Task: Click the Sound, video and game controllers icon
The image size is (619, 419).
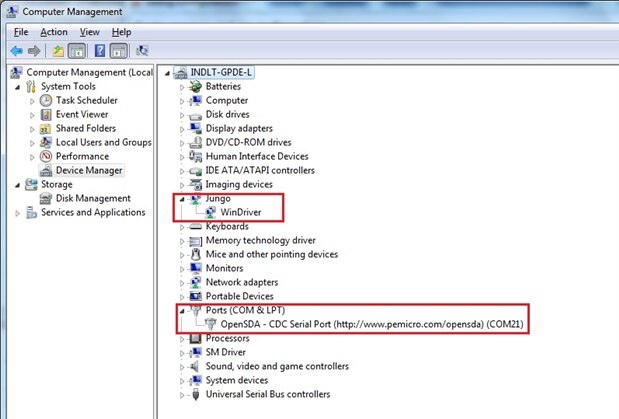Action: [195, 366]
